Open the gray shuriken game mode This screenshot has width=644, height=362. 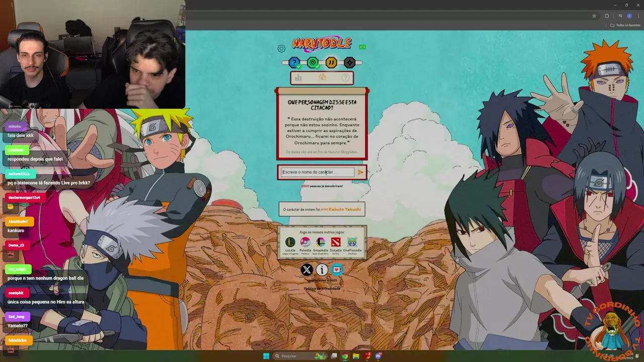pyautogui.click(x=350, y=63)
